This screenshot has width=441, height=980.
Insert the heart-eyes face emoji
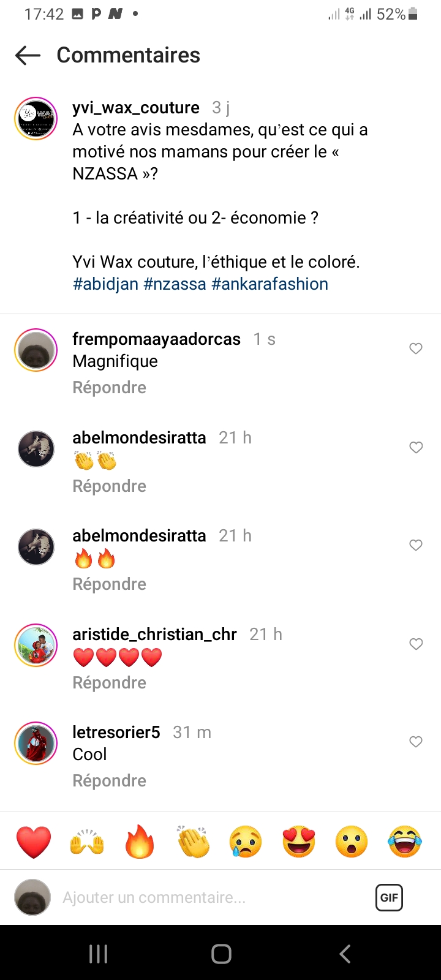pos(299,842)
